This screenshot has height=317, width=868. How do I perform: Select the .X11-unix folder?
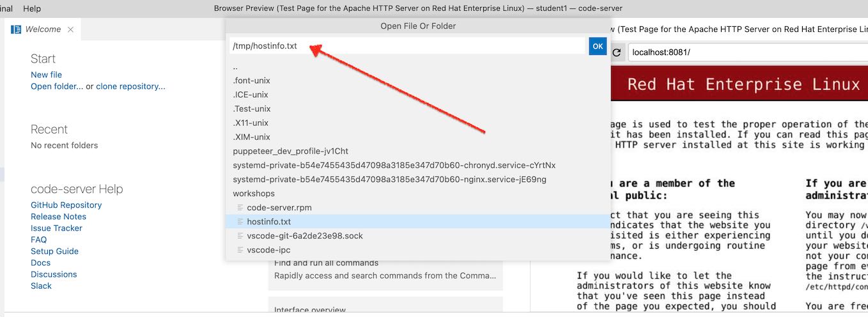(251, 123)
